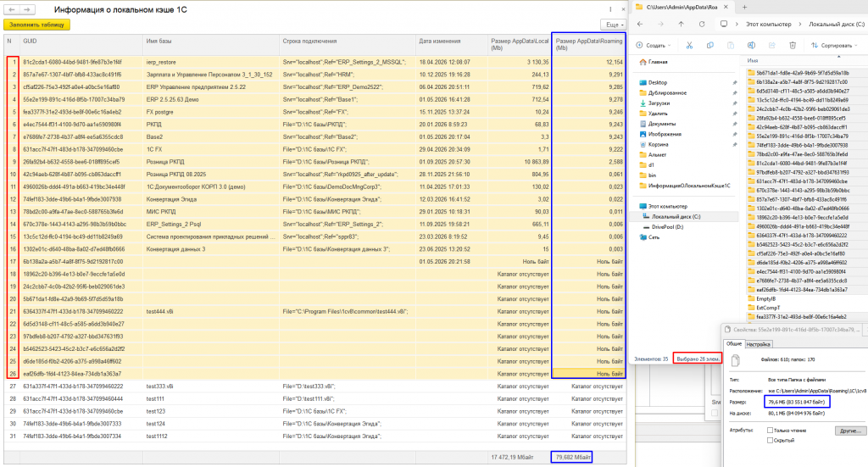
Task: Open the 'Еще' dropdown menu
Action: coord(614,25)
